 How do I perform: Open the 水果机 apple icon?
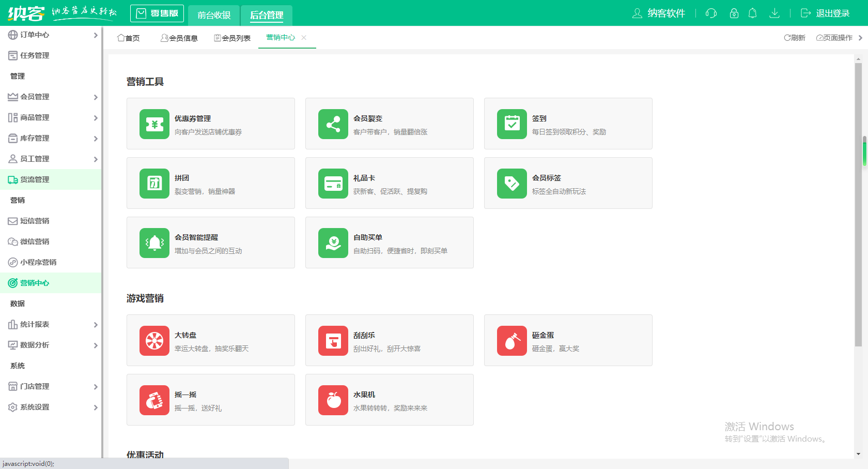tap(333, 400)
